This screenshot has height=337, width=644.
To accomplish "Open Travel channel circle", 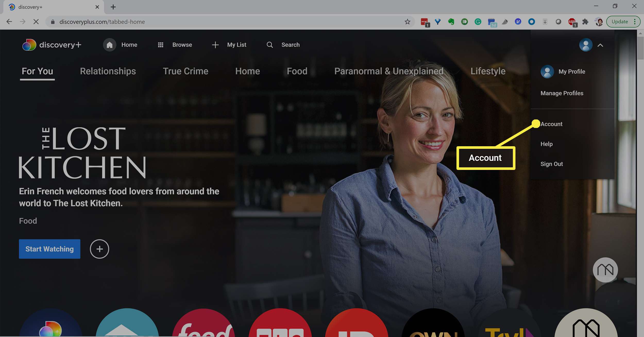I will (510, 323).
